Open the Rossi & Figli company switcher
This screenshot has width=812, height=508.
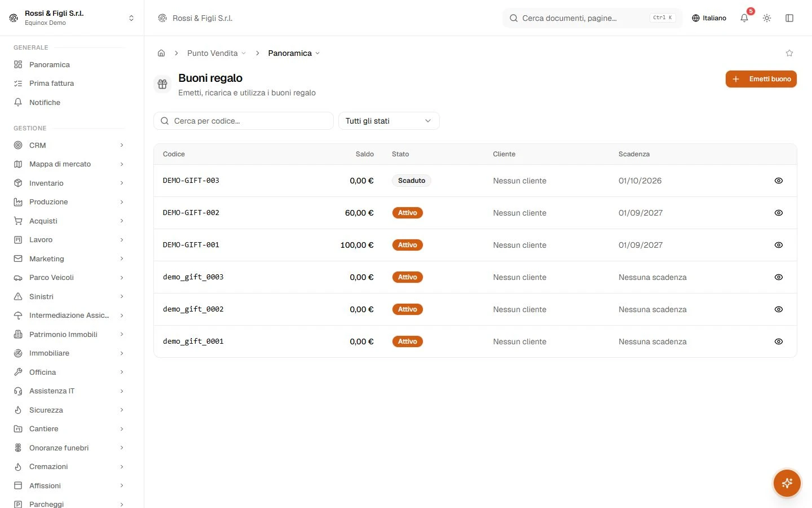click(x=72, y=18)
